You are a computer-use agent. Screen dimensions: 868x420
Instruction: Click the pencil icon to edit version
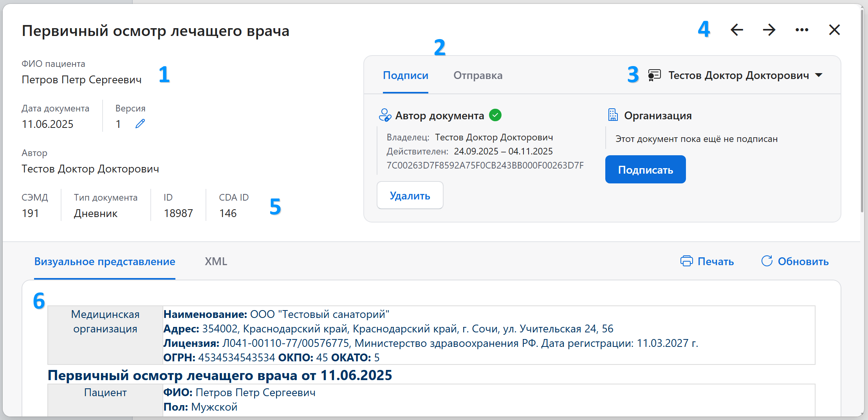pyautogui.click(x=140, y=124)
